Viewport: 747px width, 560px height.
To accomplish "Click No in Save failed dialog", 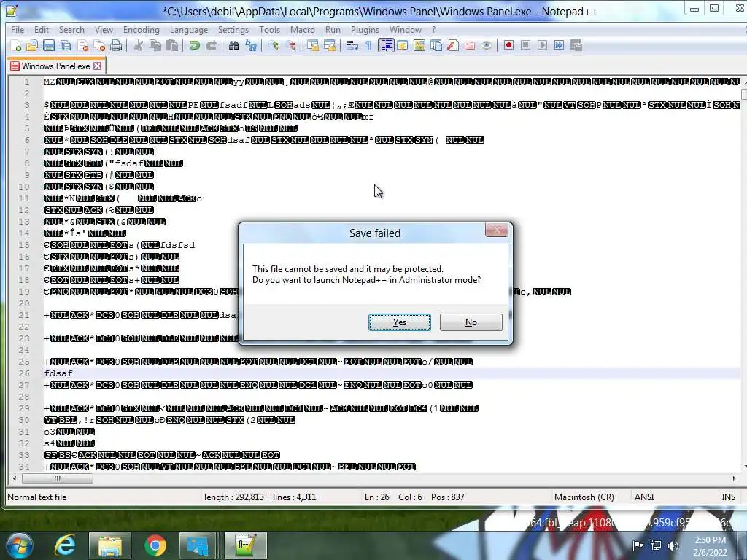I will 471,322.
